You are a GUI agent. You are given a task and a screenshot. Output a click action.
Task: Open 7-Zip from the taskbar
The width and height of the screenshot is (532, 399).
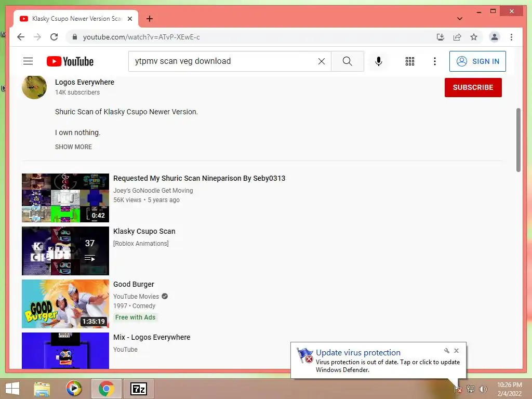coord(138,389)
